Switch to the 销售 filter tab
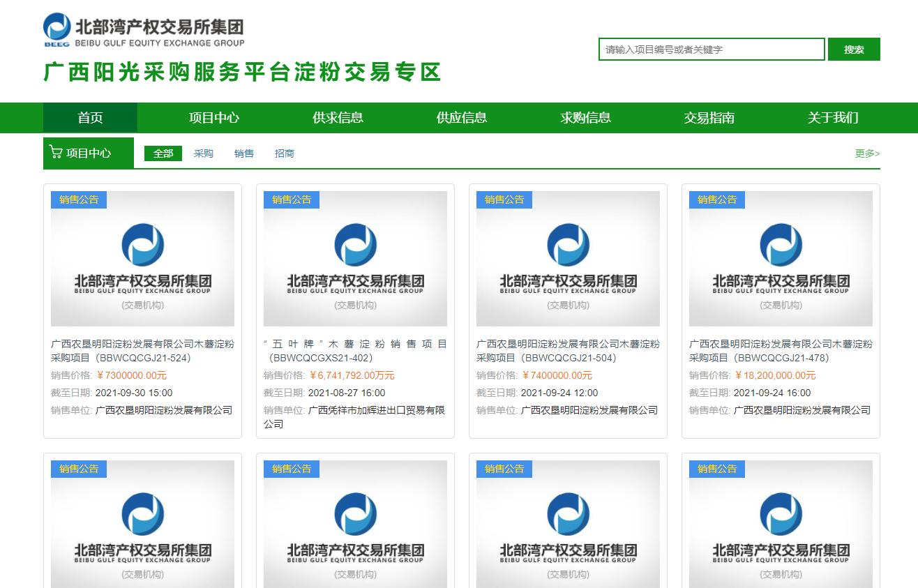 coord(244,153)
